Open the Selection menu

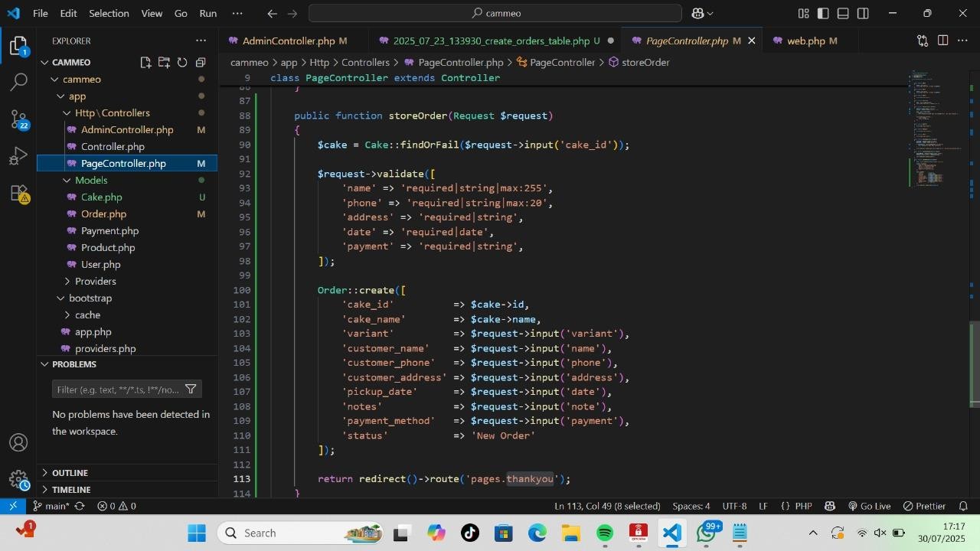coord(109,13)
